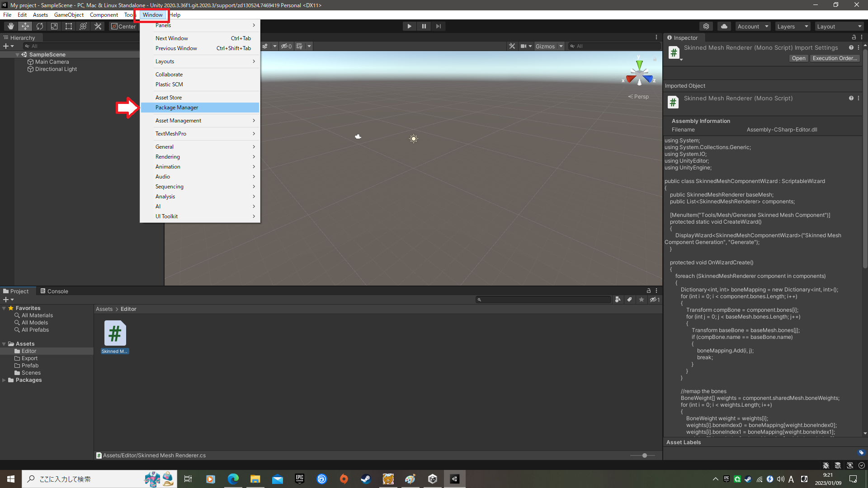The height and width of the screenshot is (488, 868).
Task: Click the Pause button
Action: point(424,26)
